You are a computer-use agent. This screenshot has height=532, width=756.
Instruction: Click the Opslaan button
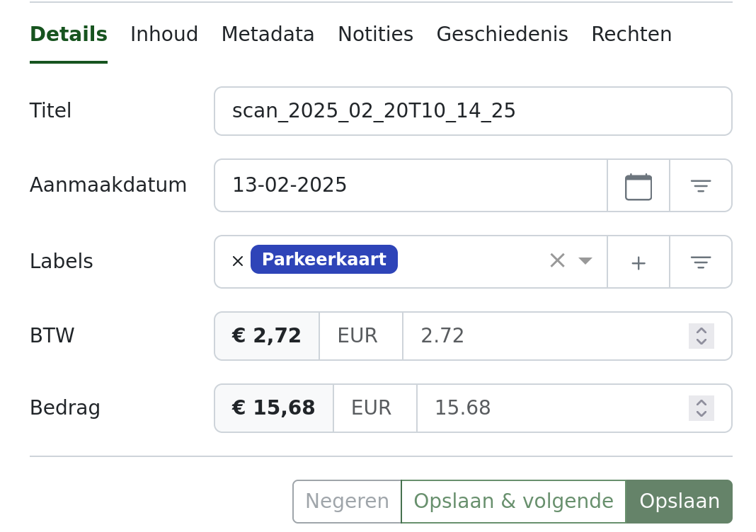click(x=680, y=501)
